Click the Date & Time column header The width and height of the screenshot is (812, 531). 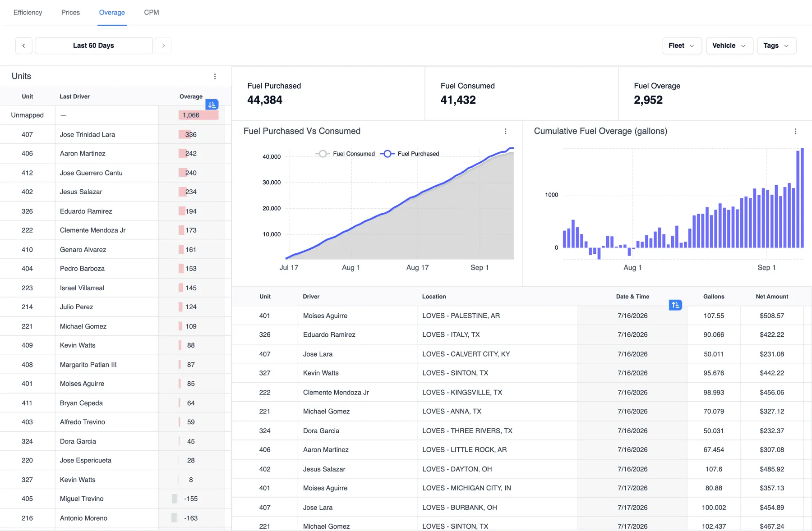[632, 297]
